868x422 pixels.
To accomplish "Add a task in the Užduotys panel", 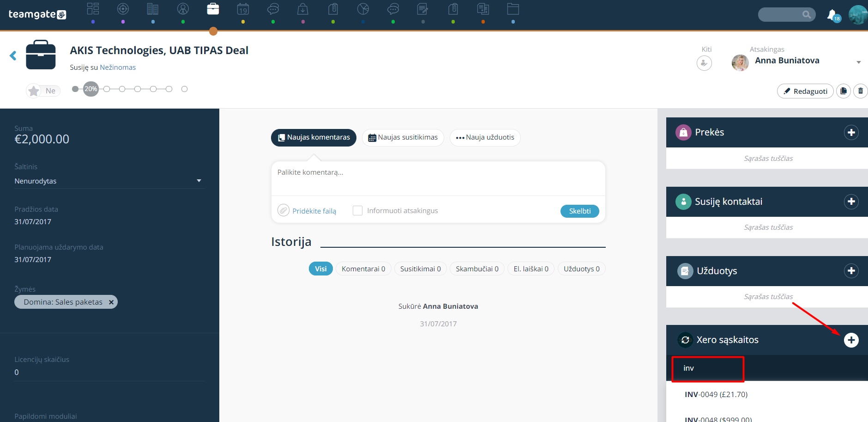I will (x=851, y=271).
